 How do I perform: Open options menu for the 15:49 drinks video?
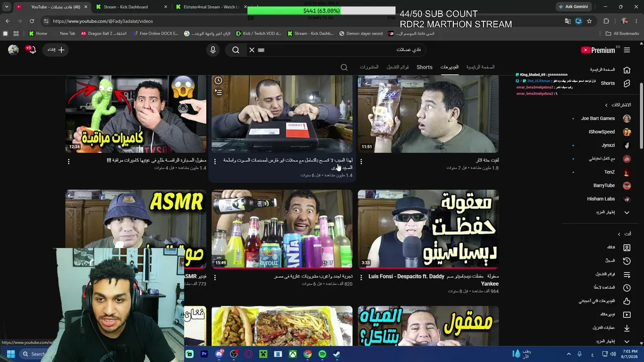(x=215, y=278)
